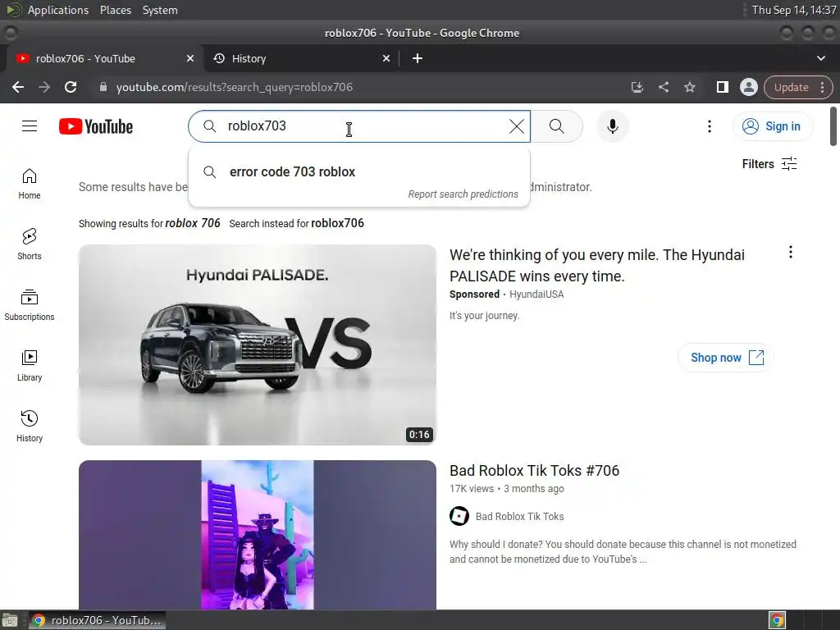Open the Applications menu

(x=58, y=10)
